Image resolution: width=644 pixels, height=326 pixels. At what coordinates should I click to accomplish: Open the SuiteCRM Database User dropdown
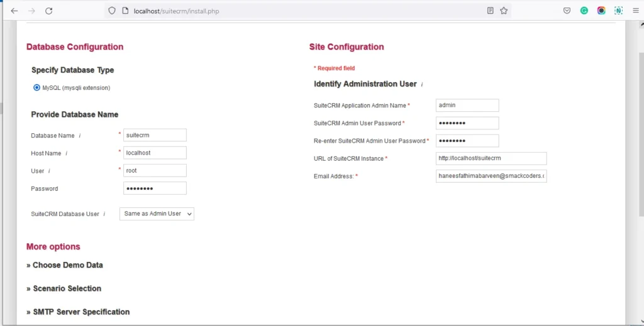point(157,214)
